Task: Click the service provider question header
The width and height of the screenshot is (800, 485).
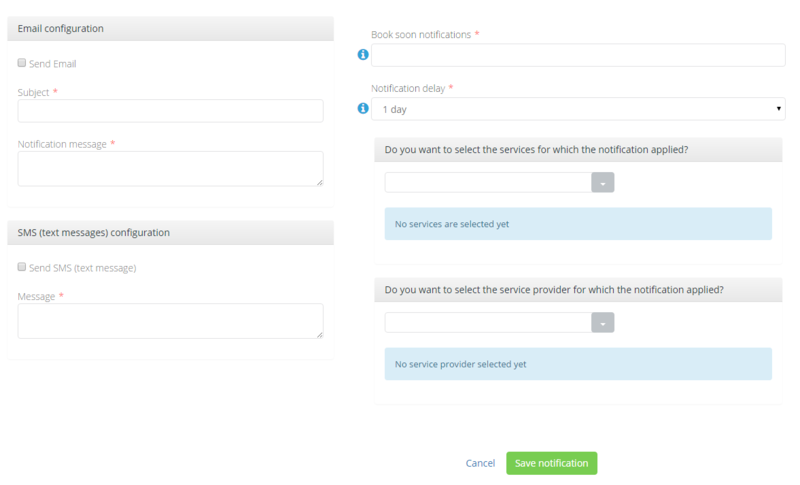Action: point(578,290)
